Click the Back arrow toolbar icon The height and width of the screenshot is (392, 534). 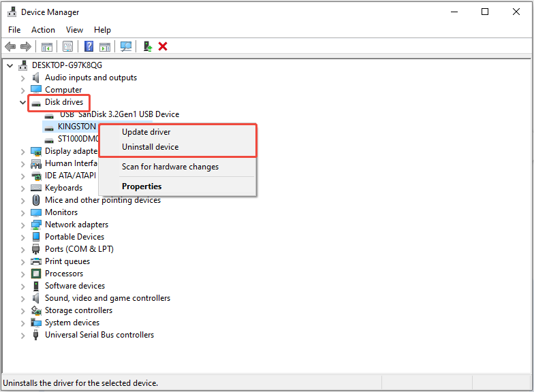(x=11, y=46)
